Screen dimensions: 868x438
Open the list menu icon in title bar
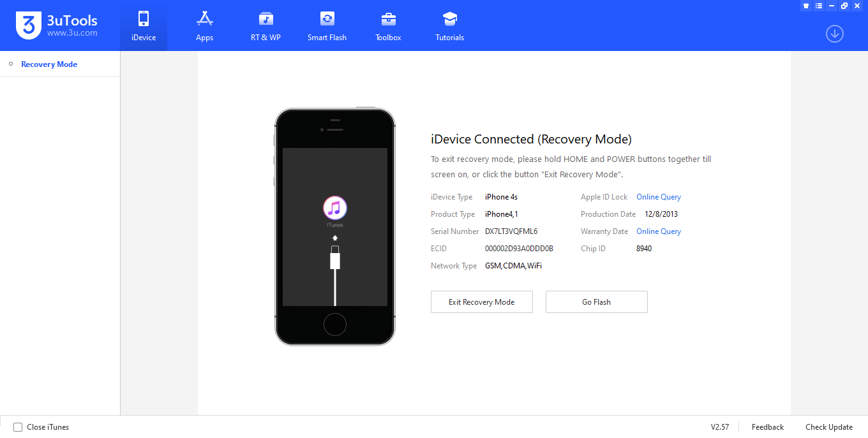[819, 6]
